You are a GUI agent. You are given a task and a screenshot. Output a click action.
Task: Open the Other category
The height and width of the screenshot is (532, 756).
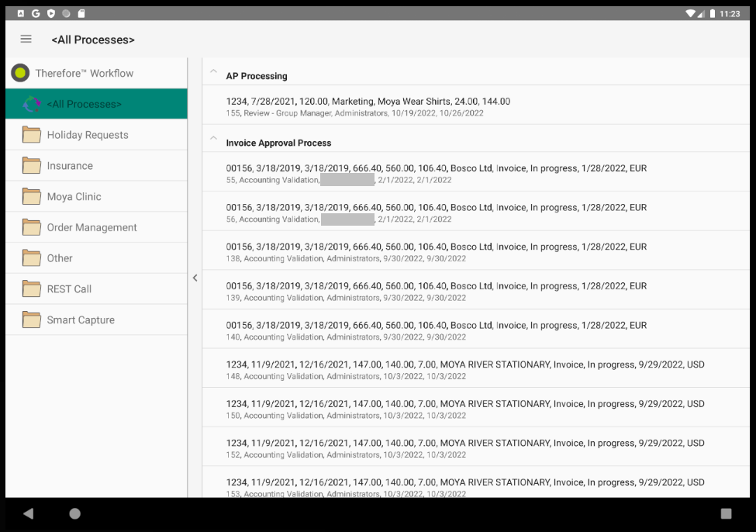pyautogui.click(x=96, y=258)
